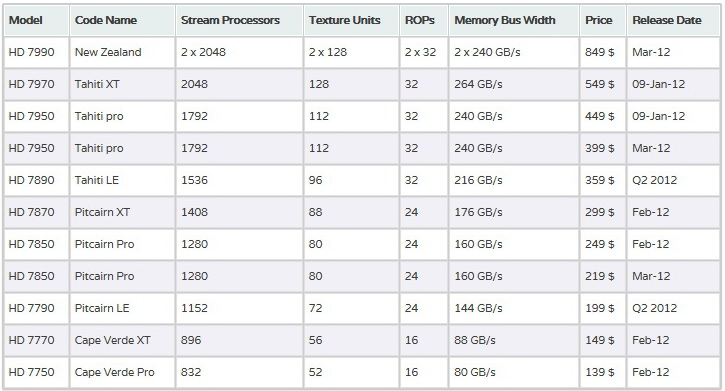This screenshot has width=725, height=391.
Task: Click the Model column header
Action: (37, 20)
